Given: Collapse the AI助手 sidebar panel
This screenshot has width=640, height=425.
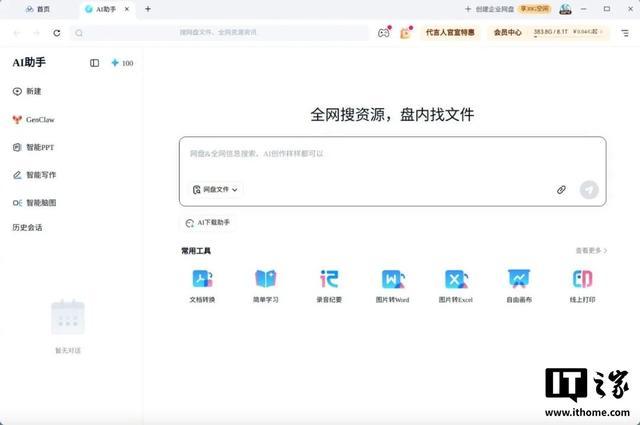Looking at the screenshot, I should tap(94, 63).
